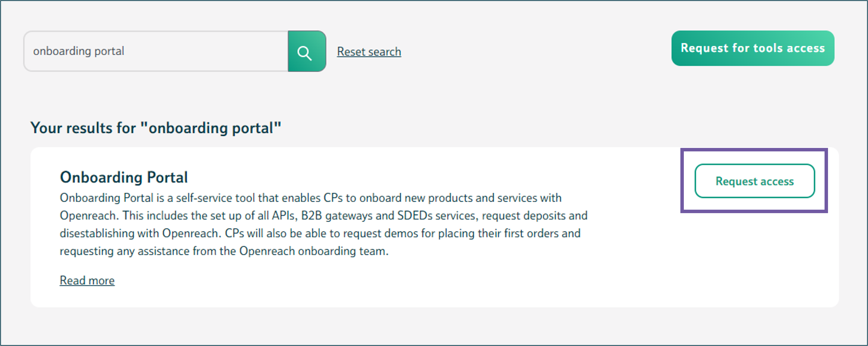Click the Onboarding Portal description paragraph
868x346 pixels.
pos(323,224)
